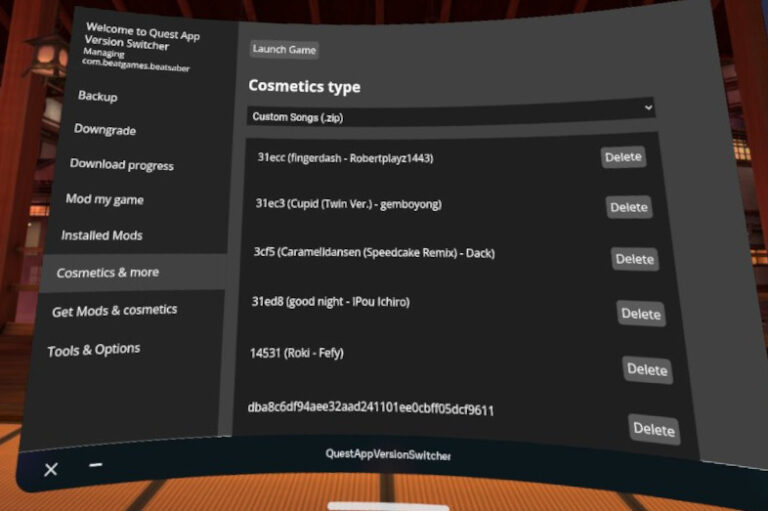Open the Backup section

pyautogui.click(x=98, y=96)
